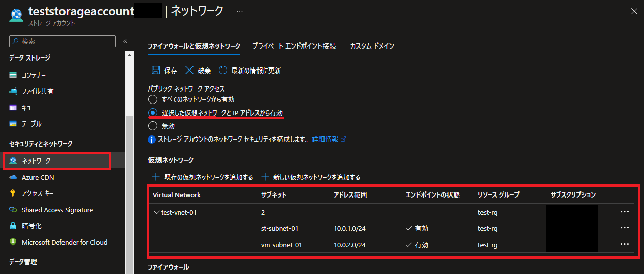Click the 保存 save disk icon

coord(156,71)
